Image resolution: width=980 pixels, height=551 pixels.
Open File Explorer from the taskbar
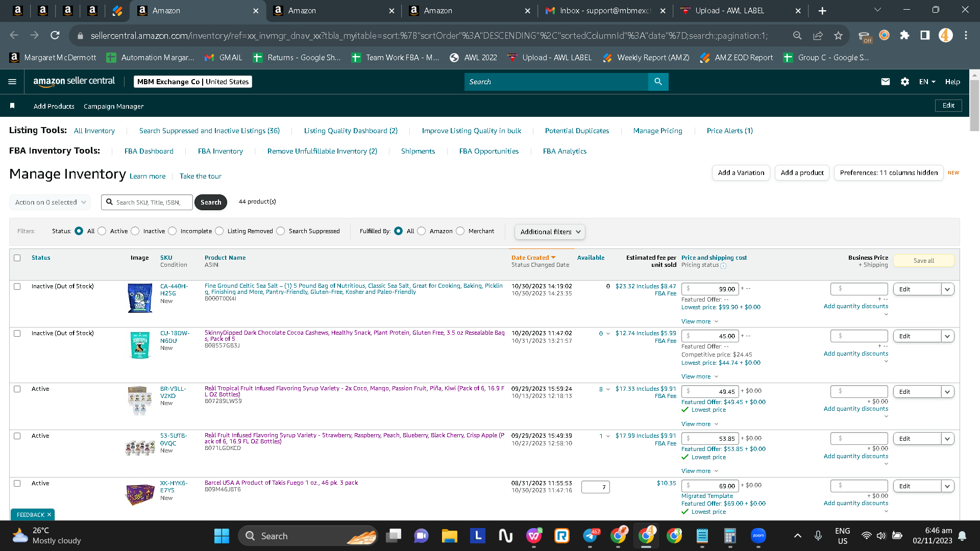pos(449,536)
